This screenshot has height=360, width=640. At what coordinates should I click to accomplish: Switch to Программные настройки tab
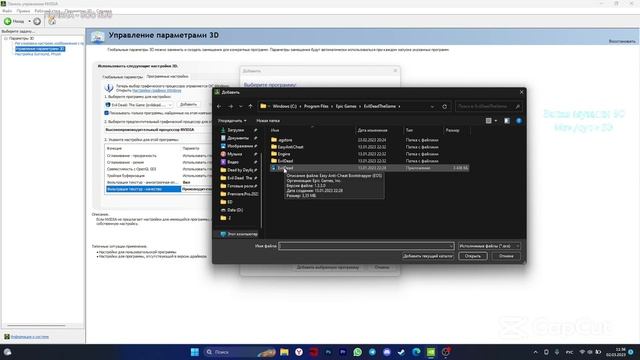[167, 76]
